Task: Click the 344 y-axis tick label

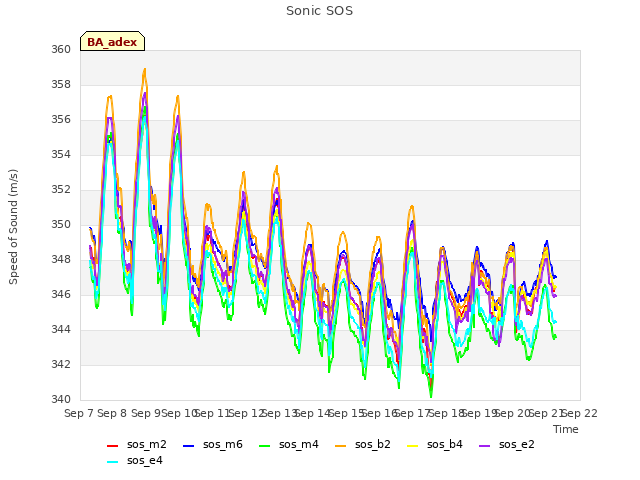Action: tap(61, 329)
